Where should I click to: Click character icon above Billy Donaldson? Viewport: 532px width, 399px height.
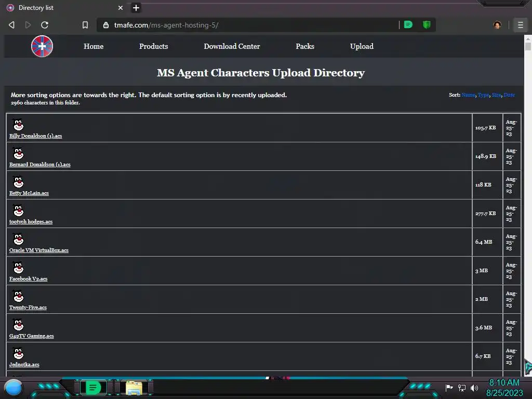click(x=18, y=125)
